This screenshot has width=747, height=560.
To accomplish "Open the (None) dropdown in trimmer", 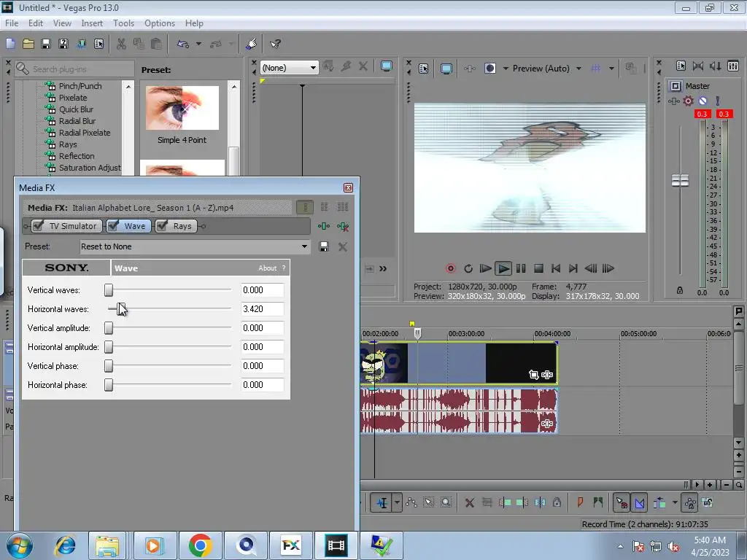I will pos(289,68).
